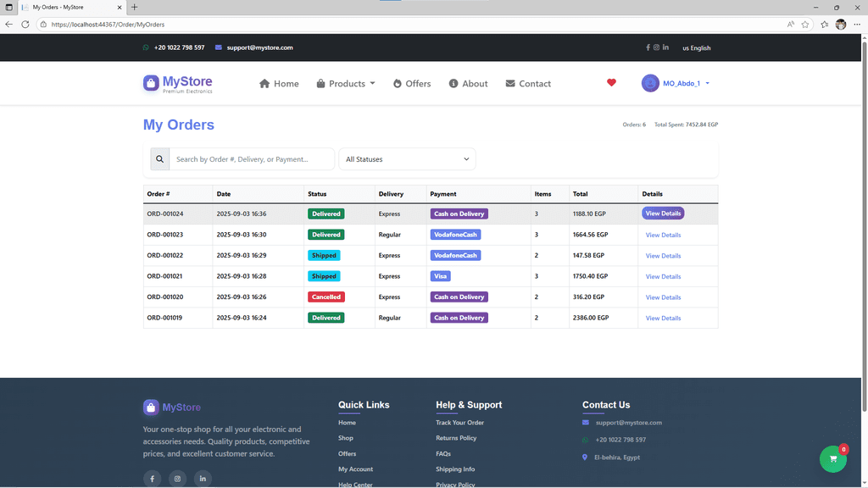This screenshot has height=488, width=868.
Task: Open the footer LinkedIn icon
Action: 203,479
